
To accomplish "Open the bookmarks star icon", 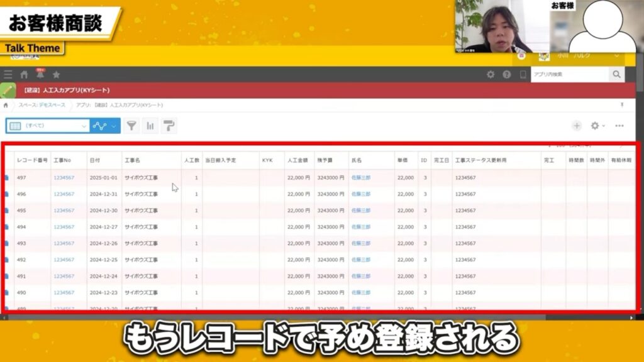I will tap(56, 74).
